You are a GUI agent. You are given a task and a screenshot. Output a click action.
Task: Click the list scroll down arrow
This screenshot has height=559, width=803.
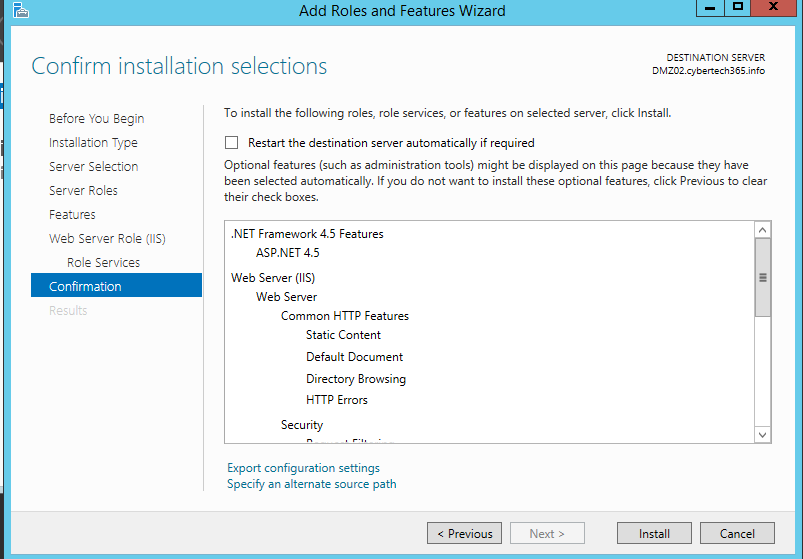[x=763, y=435]
